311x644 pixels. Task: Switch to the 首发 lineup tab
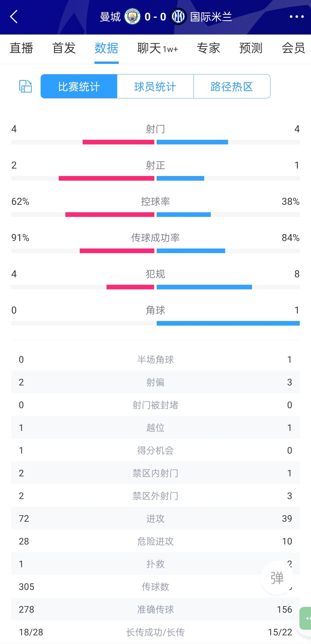click(x=64, y=48)
